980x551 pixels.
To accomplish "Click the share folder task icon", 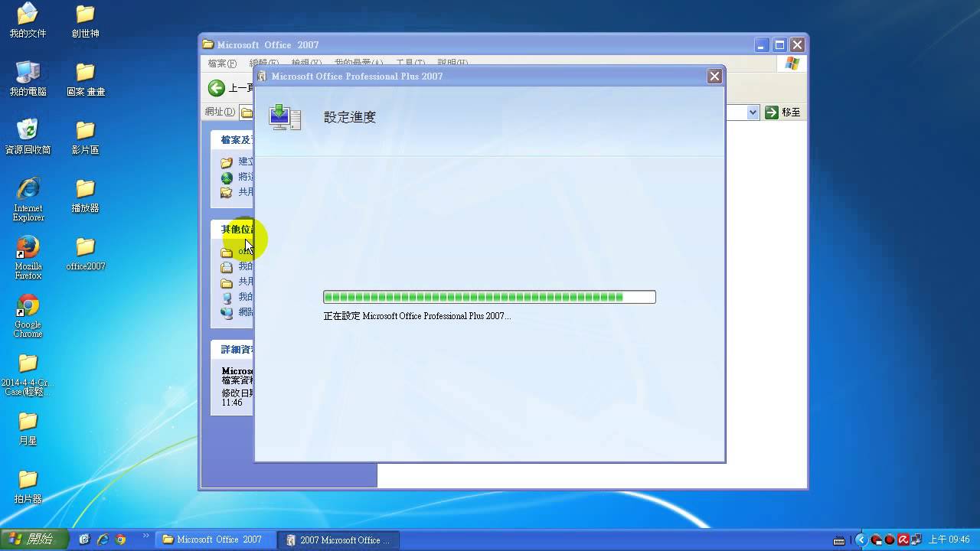I will point(226,192).
